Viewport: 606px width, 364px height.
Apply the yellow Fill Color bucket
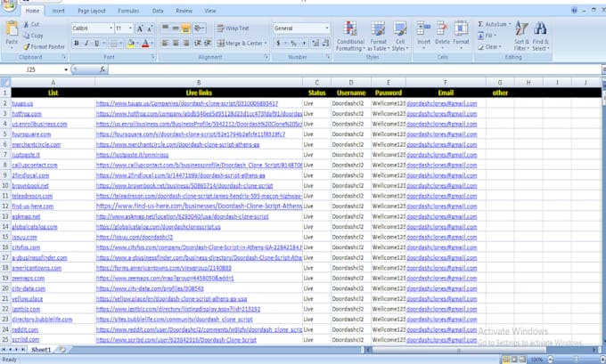pos(131,44)
